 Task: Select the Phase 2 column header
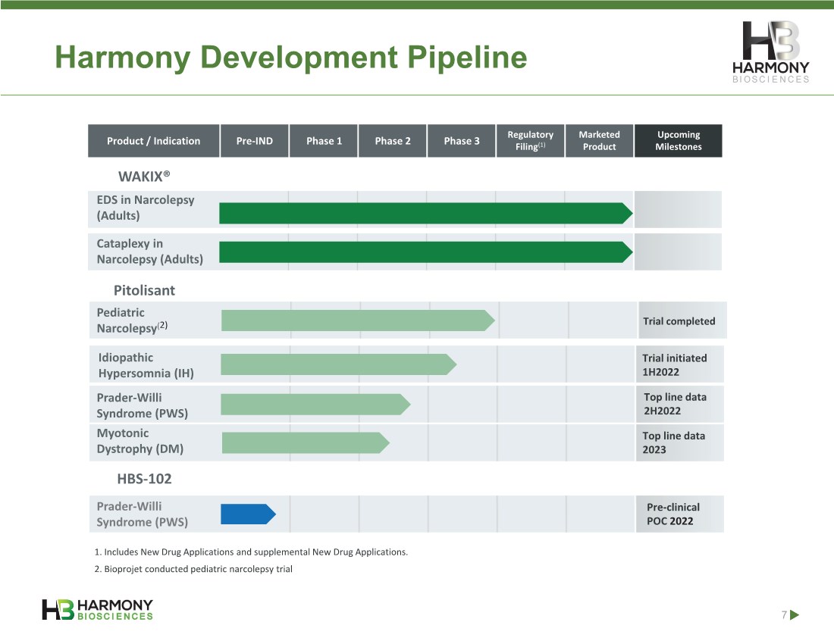click(393, 141)
